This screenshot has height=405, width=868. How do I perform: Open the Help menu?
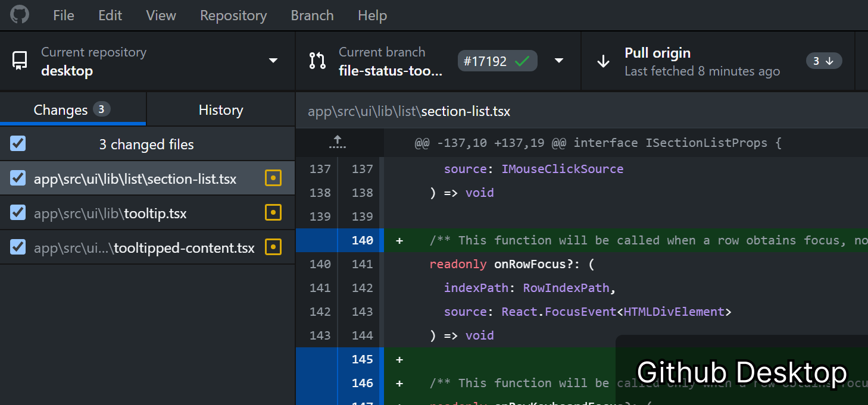click(373, 15)
